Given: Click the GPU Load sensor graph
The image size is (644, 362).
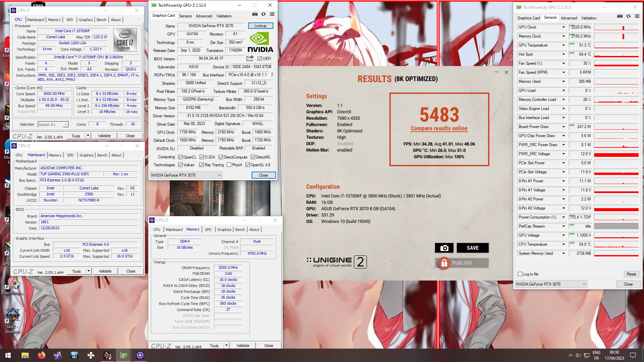Looking at the screenshot, I should coord(616,90).
